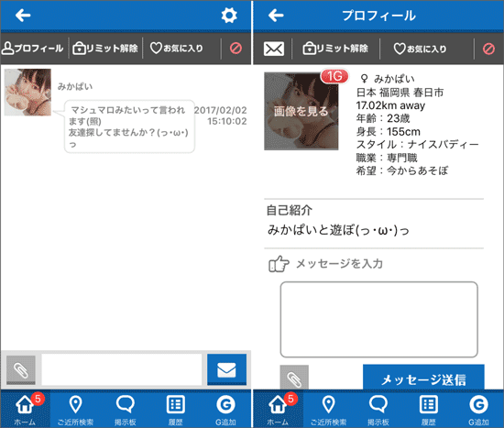Block user icon in profile screen toolbar
Image resolution: width=504 pixels, height=428 pixels.
coord(488,49)
